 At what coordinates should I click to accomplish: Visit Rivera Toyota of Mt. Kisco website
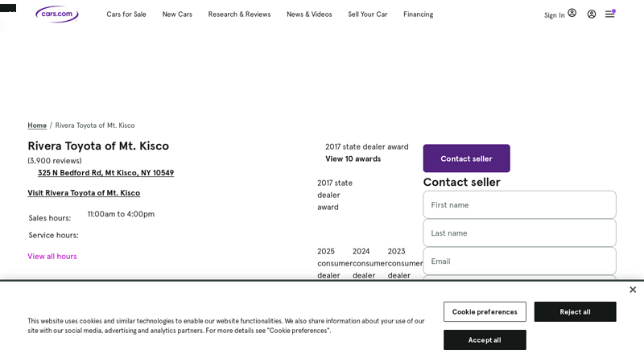point(84,193)
